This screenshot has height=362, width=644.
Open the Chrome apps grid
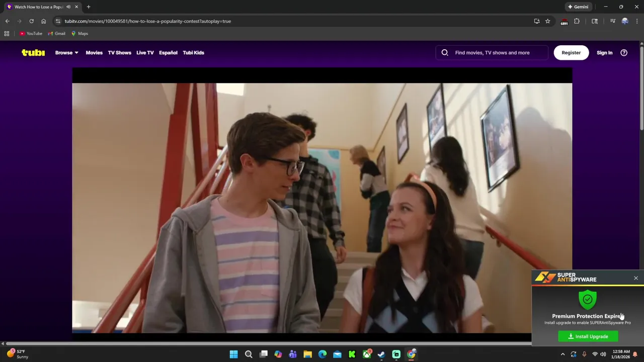click(7, 33)
